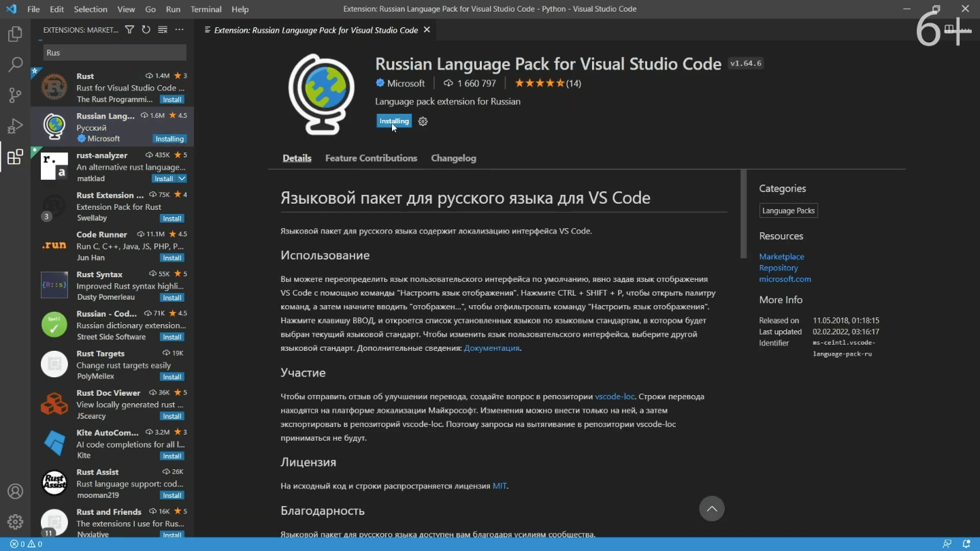The image size is (980, 551).
Task: Install the Rust Doc Viewer extension
Action: coord(172,416)
